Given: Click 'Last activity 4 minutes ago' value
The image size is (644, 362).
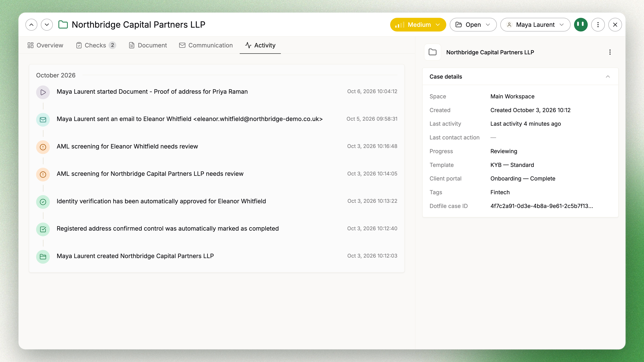Looking at the screenshot, I should click(x=525, y=124).
